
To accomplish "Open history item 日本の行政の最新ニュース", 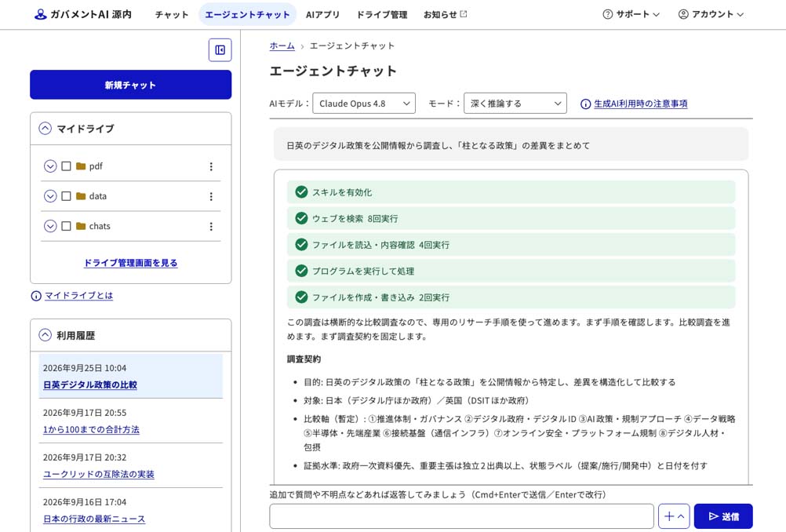I will 94,519.
